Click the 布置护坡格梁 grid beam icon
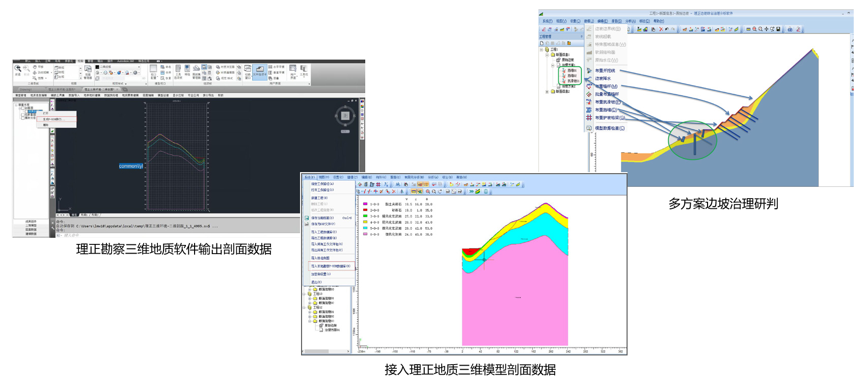 tap(589, 118)
